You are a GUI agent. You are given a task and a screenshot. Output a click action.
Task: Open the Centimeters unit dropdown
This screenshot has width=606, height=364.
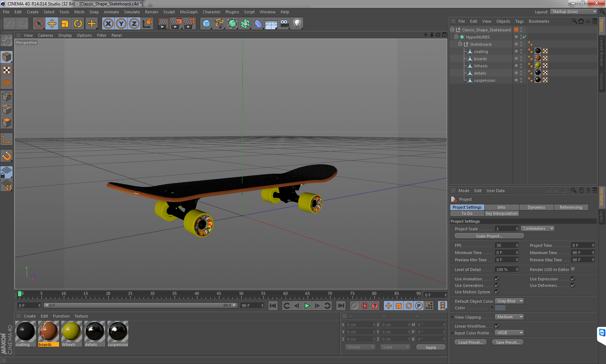point(537,228)
